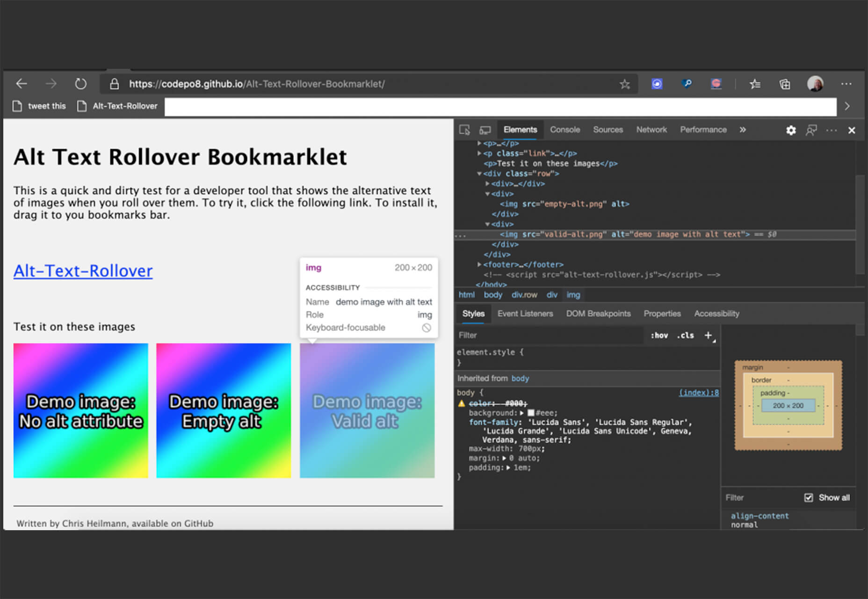Open browser Settings and more menu
868x599 pixels.
846,84
